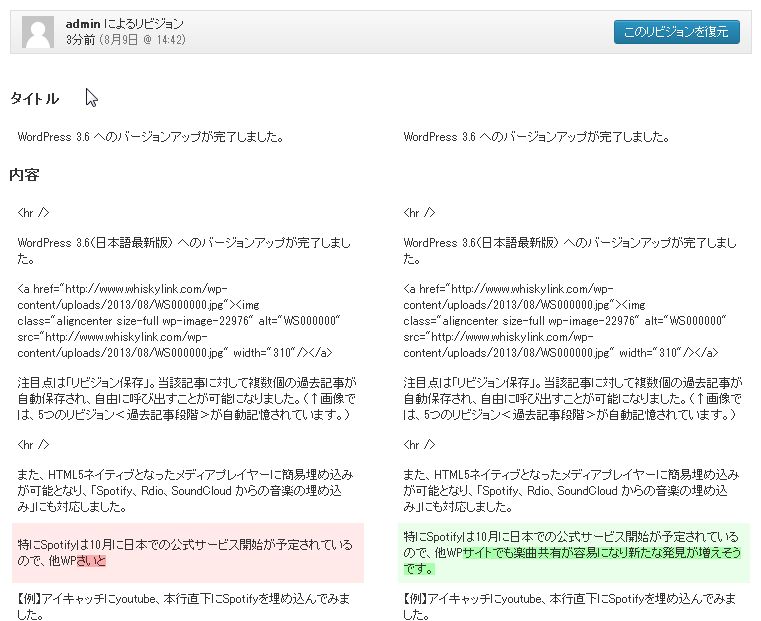Click the revision timestamp 8月9日 @ 14:42
761x621 pixels.
click(142, 40)
